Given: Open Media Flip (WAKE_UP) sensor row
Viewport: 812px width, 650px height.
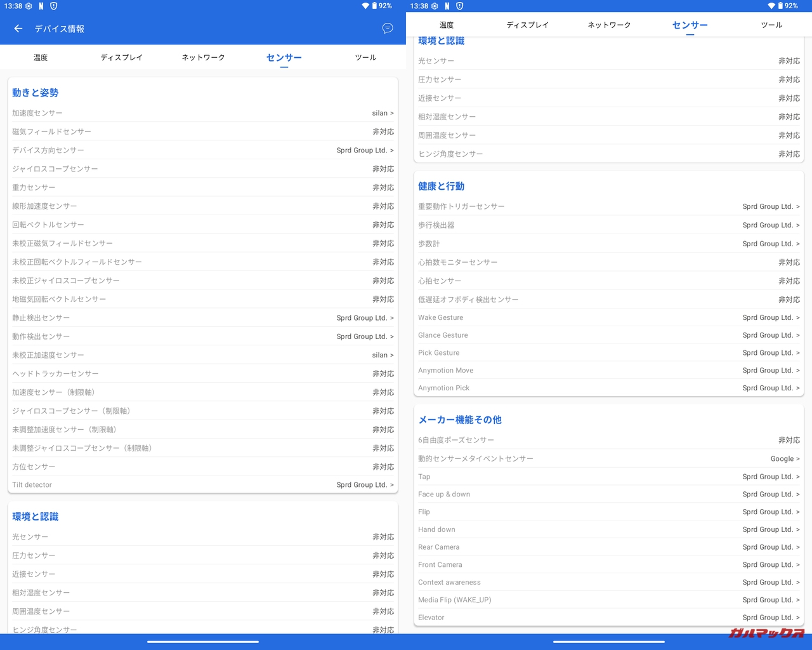Looking at the screenshot, I should pyautogui.click(x=609, y=600).
